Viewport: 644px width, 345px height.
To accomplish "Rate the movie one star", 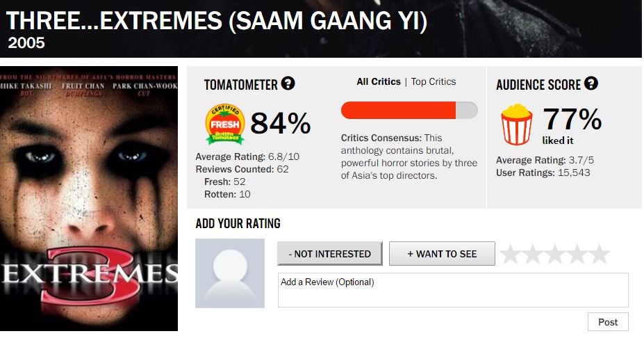I will coord(511,255).
